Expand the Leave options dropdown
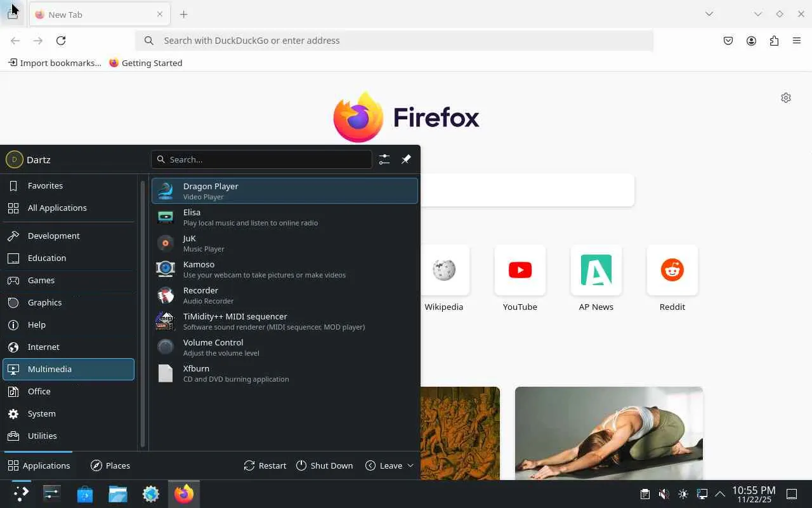This screenshot has height=508, width=812. coord(390,465)
